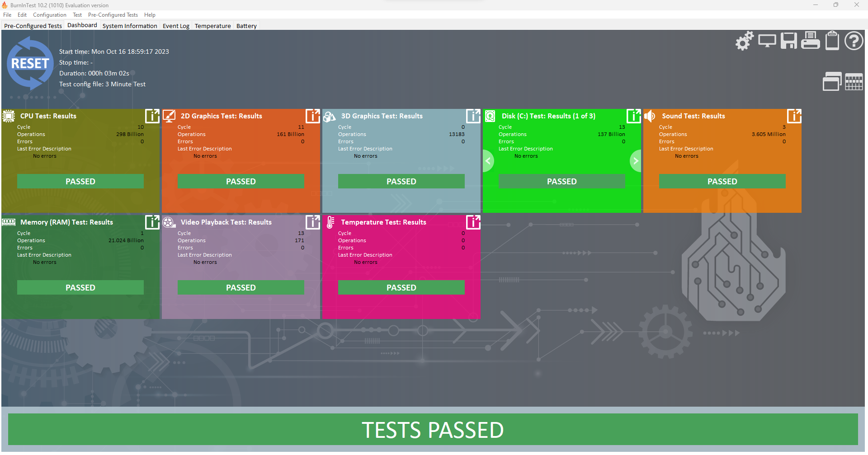Click PASSED bar on Temperature Test card
868x455 pixels.
click(x=401, y=287)
